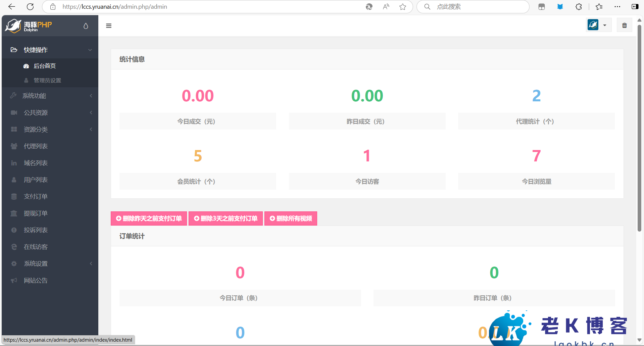This screenshot has width=644, height=346.
Task: Open the 支付订单 menu item
Action: pos(36,197)
